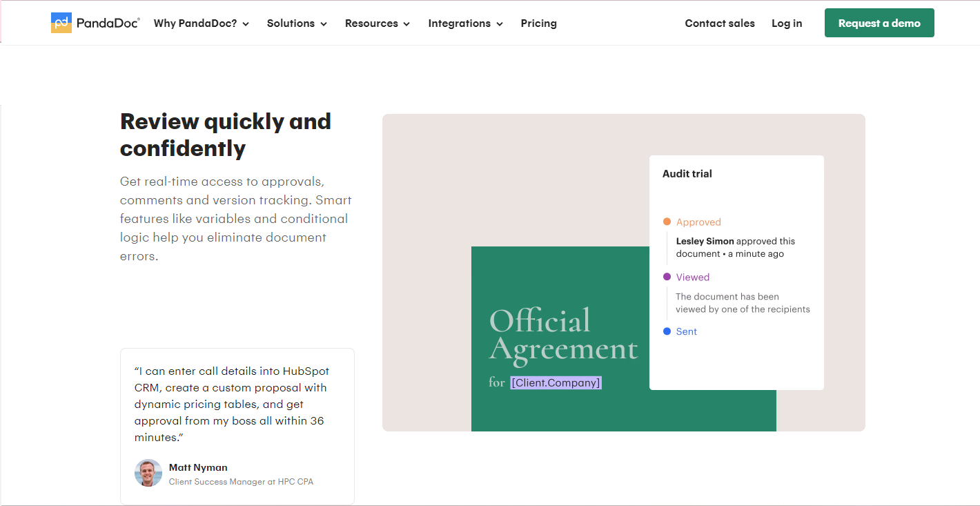Click the purple Viewed status dot
The height and width of the screenshot is (506, 980).
pos(667,277)
